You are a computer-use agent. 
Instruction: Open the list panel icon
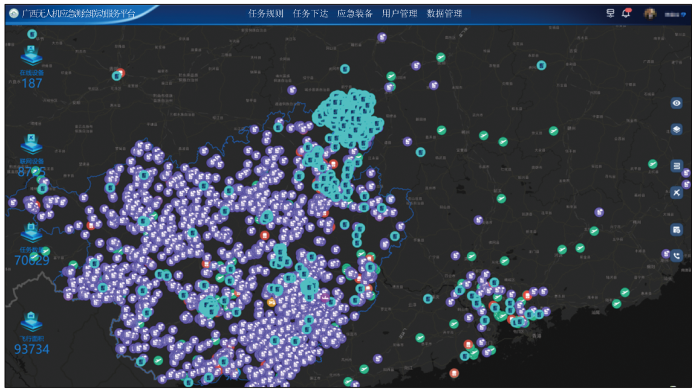tap(676, 166)
